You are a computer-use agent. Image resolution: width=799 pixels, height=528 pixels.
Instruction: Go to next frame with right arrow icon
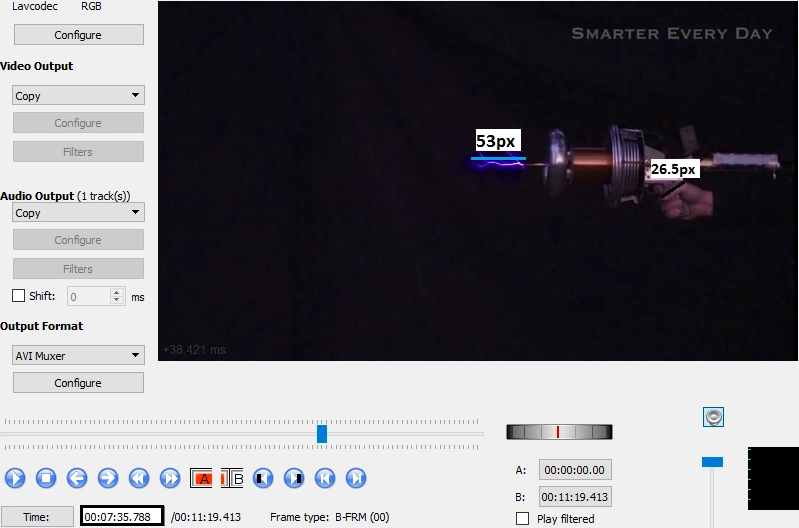coord(108,478)
